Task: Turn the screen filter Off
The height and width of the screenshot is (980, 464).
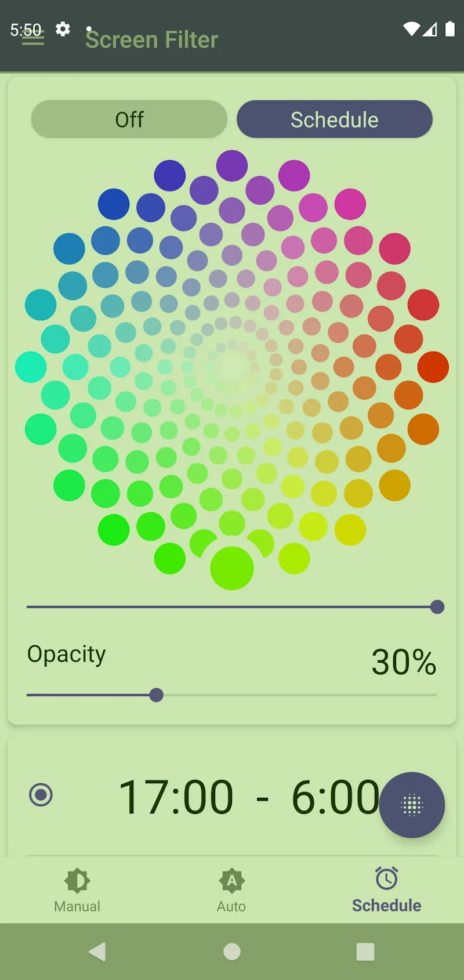Action: pyautogui.click(x=129, y=119)
